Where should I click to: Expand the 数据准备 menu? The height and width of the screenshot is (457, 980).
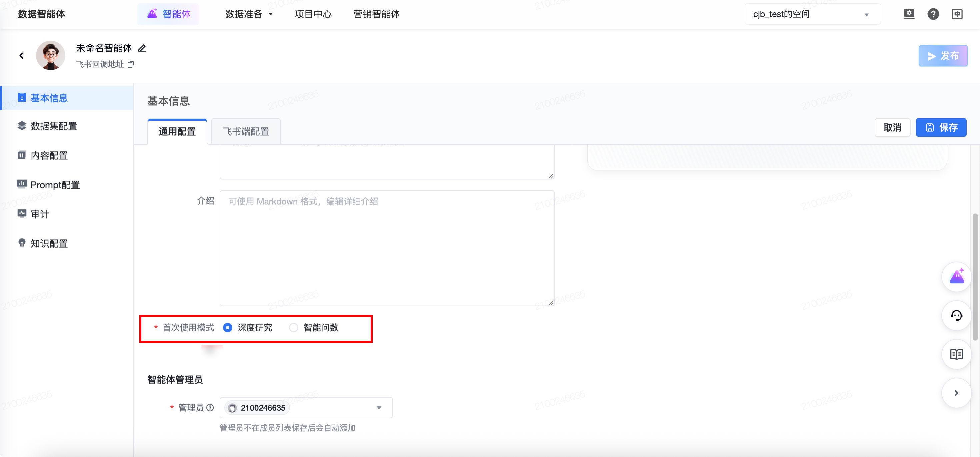(249, 14)
